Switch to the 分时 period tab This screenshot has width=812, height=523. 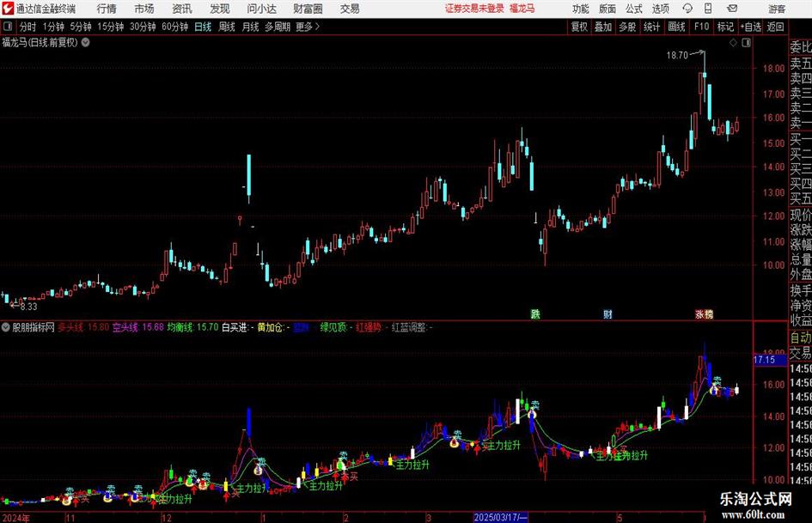click(x=28, y=27)
